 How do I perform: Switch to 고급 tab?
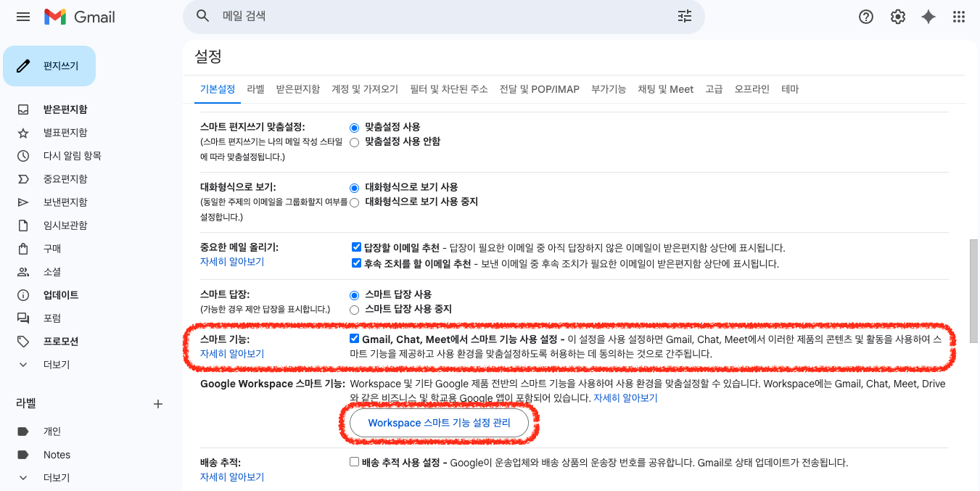point(714,89)
